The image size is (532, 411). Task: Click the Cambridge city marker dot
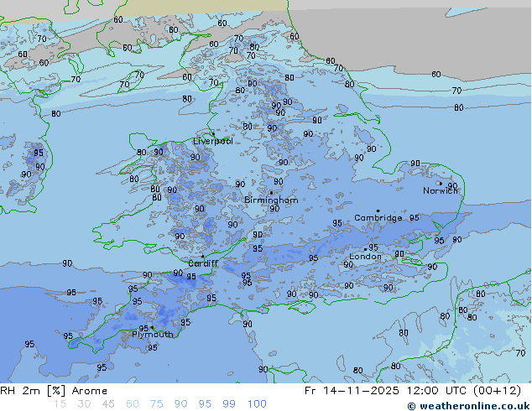point(378,211)
